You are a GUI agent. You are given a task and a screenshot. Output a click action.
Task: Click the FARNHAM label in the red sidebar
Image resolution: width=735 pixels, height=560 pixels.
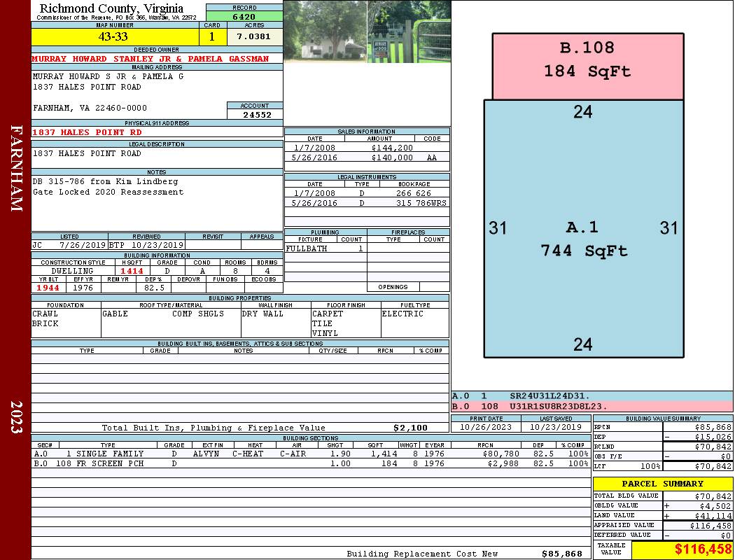click(x=16, y=168)
